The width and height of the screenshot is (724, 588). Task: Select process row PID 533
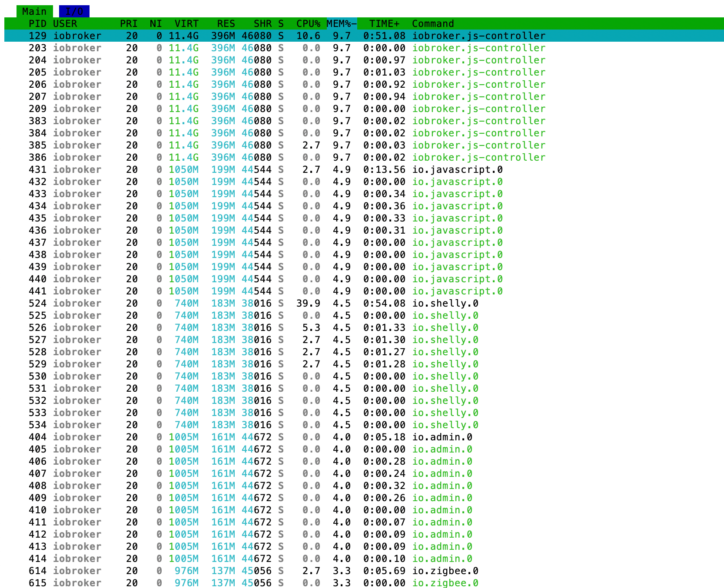point(364,413)
